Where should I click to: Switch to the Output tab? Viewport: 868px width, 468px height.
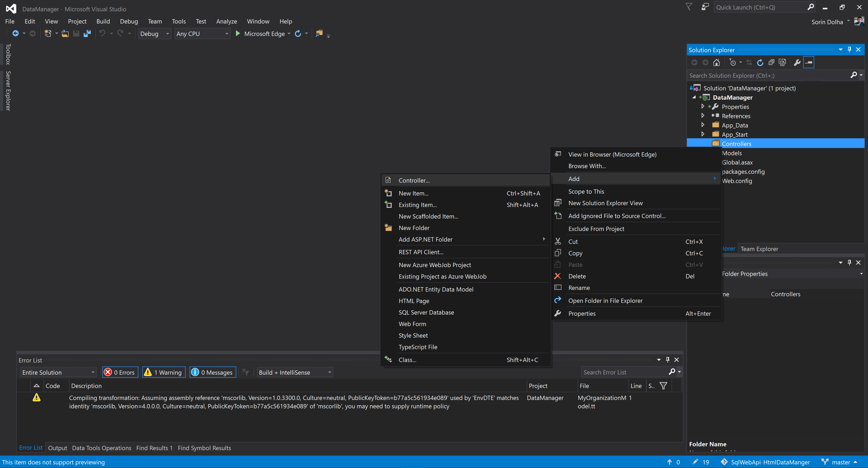tap(57, 448)
